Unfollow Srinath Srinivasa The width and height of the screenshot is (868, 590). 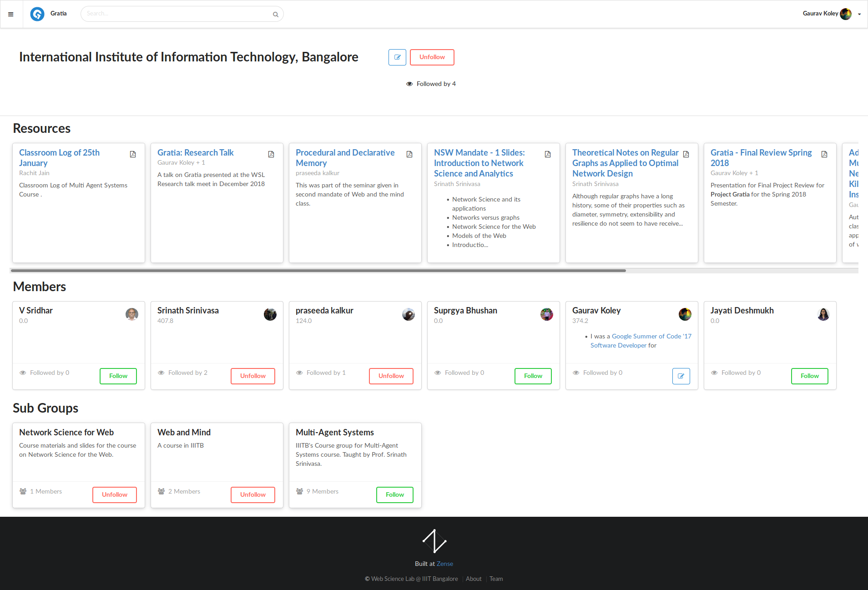click(x=253, y=376)
